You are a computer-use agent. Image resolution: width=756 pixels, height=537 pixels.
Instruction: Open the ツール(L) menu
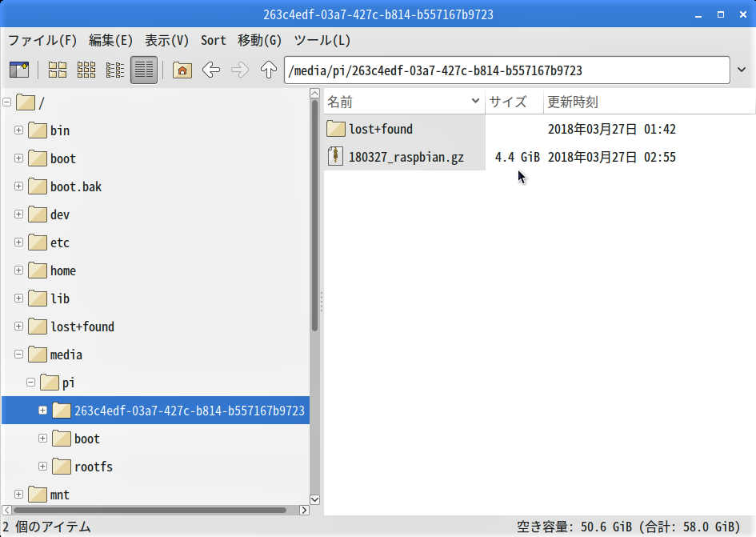tap(322, 41)
